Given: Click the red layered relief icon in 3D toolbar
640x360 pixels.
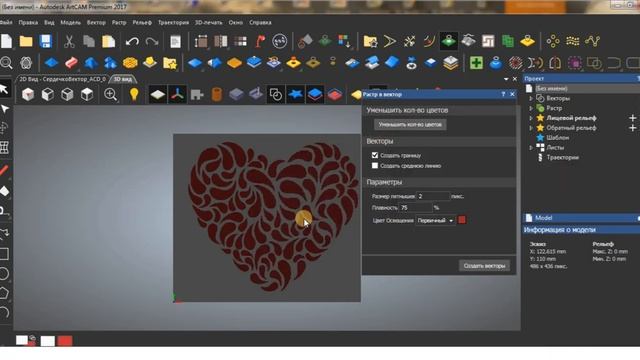Looking at the screenshot, I should 335,94.
